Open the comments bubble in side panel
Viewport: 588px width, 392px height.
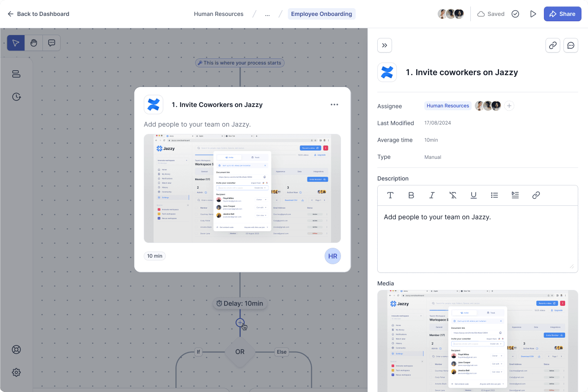[571, 45]
